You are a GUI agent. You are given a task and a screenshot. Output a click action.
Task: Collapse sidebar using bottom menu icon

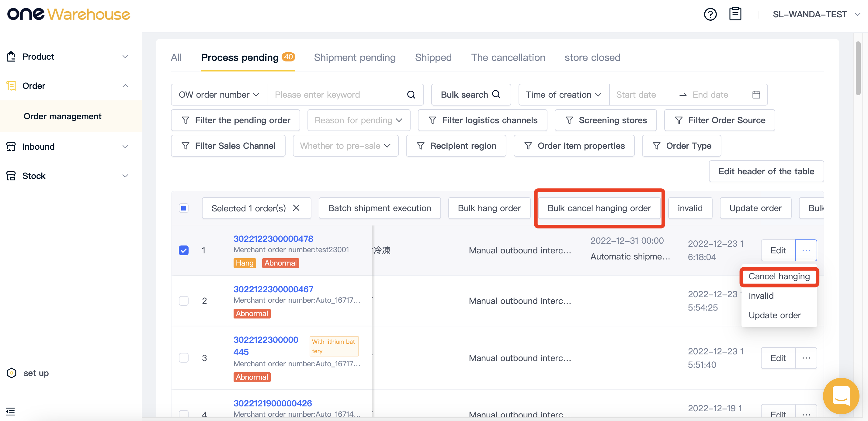click(x=10, y=411)
